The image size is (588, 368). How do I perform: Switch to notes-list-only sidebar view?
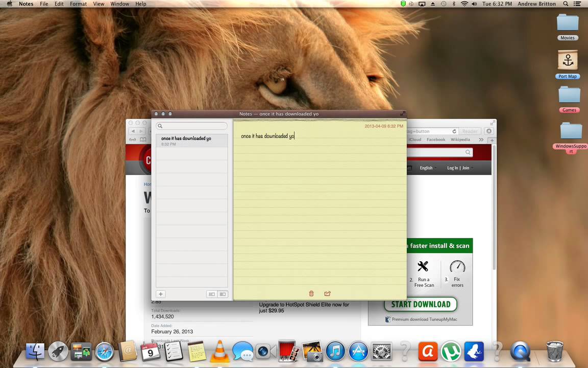point(212,294)
